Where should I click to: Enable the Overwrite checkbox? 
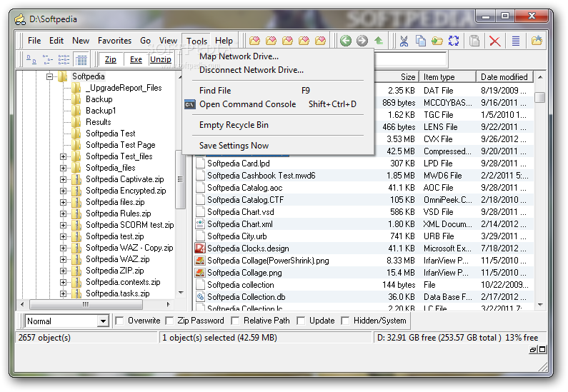[119, 321]
